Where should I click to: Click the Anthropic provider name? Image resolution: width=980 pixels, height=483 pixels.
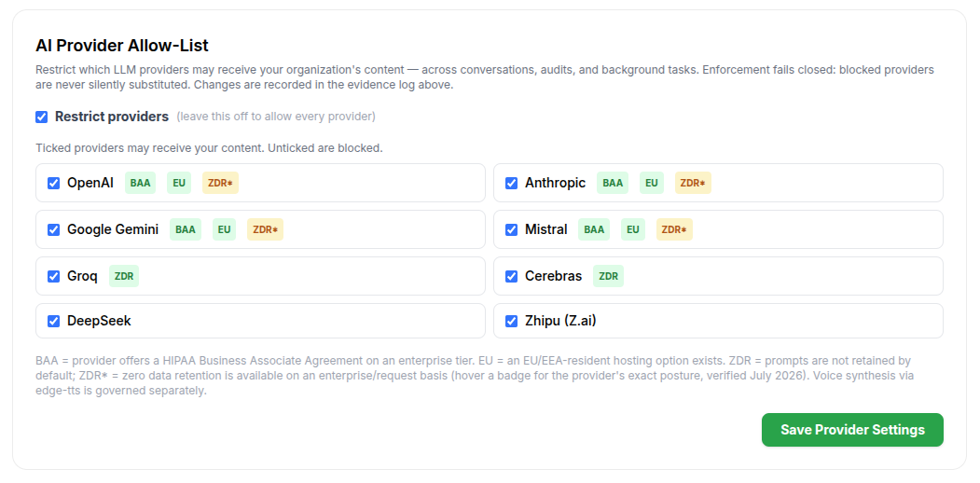pyautogui.click(x=555, y=183)
